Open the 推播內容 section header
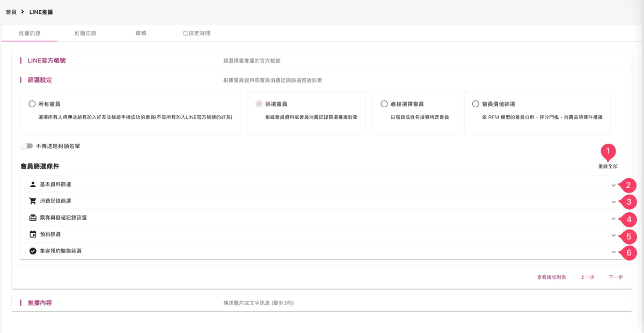Image resolution: width=644 pixels, height=333 pixels. [321, 303]
